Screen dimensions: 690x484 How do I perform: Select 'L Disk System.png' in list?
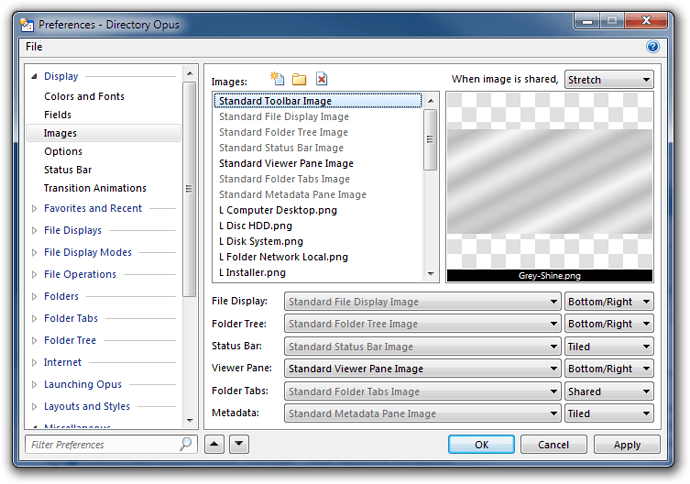tap(318, 242)
